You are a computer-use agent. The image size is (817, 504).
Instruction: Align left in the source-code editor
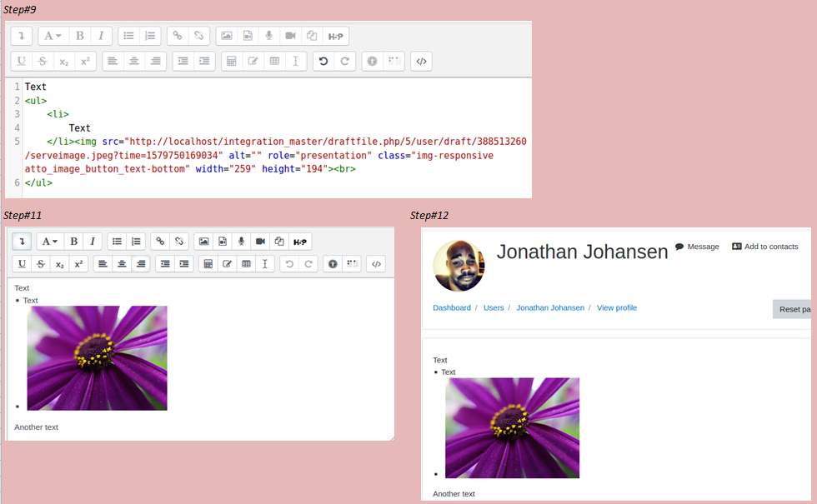click(x=113, y=61)
